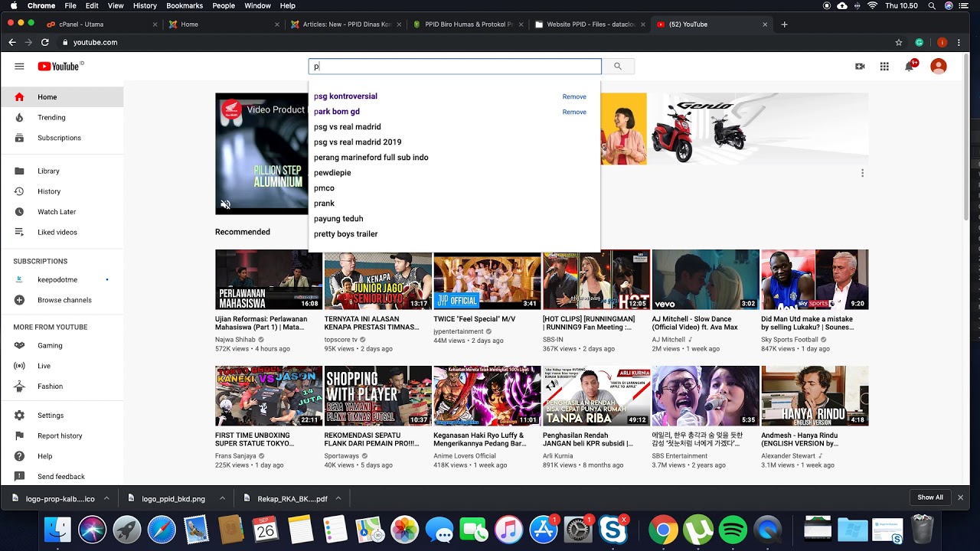980x551 pixels.
Task: Unmute the autoplaying promo video
Action: (x=226, y=204)
